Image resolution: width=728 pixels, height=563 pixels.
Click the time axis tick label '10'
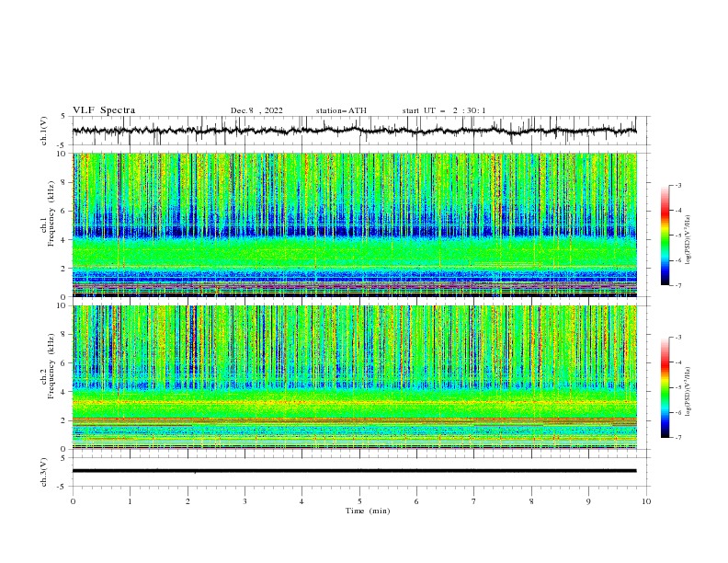click(x=646, y=501)
